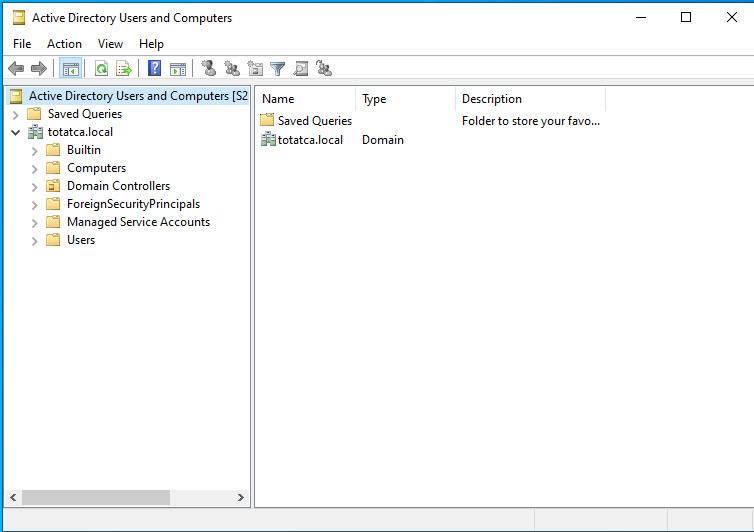
Task: Click the Back arrow toolbar icon
Action: pos(16,68)
